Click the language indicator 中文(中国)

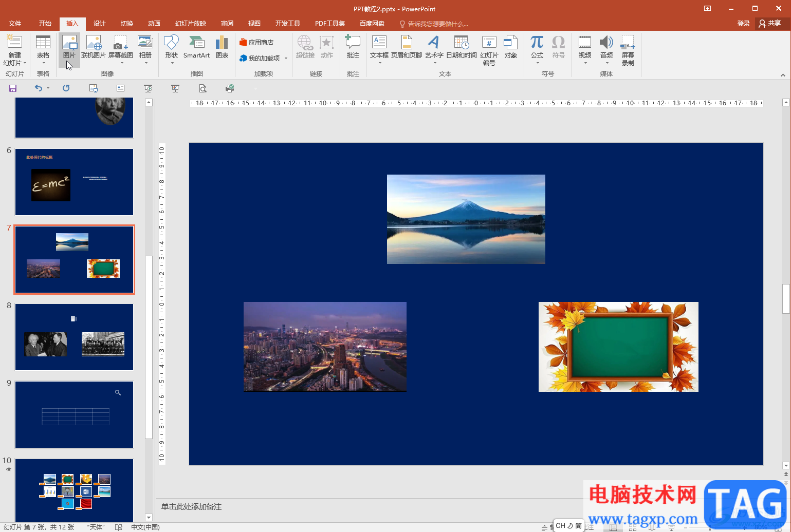click(x=145, y=527)
